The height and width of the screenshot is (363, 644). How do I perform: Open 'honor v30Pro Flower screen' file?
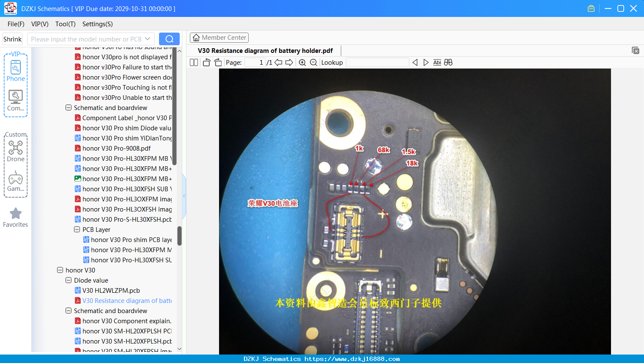point(127,77)
